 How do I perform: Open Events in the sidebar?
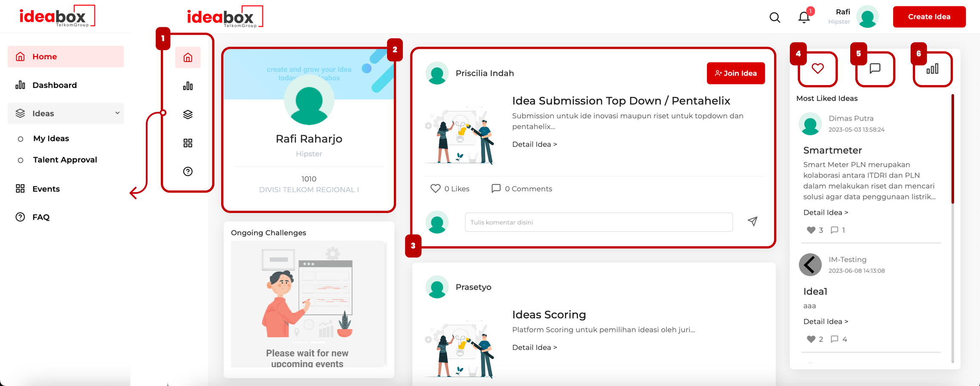46,189
